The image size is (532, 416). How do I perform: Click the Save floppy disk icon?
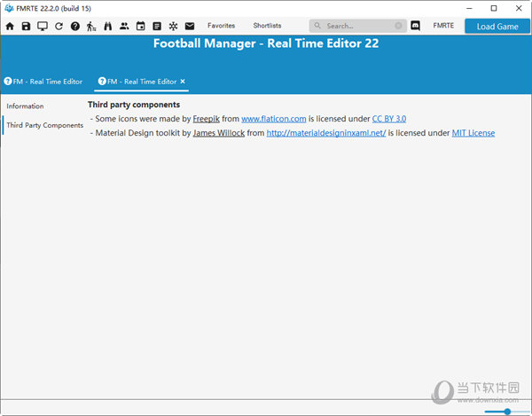click(x=26, y=26)
